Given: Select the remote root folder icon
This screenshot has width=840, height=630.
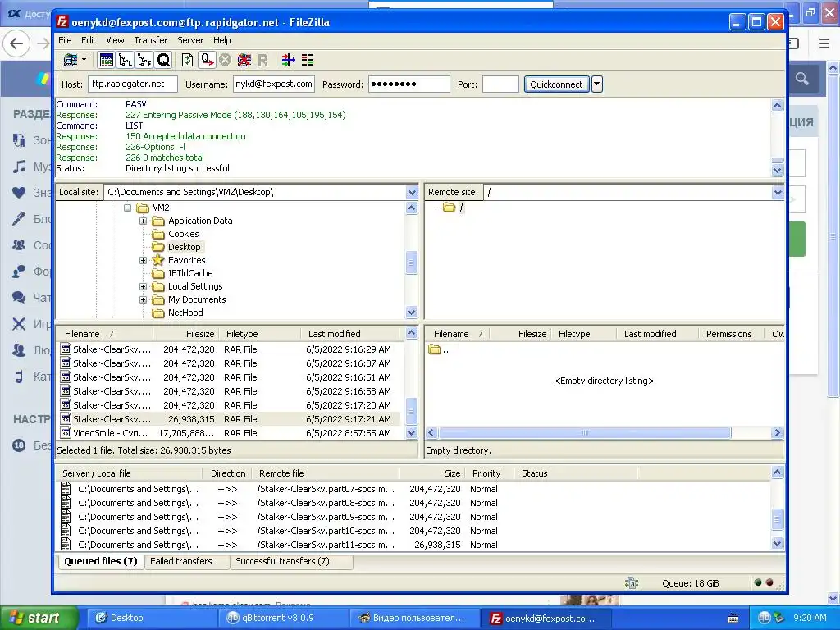Looking at the screenshot, I should [x=449, y=208].
